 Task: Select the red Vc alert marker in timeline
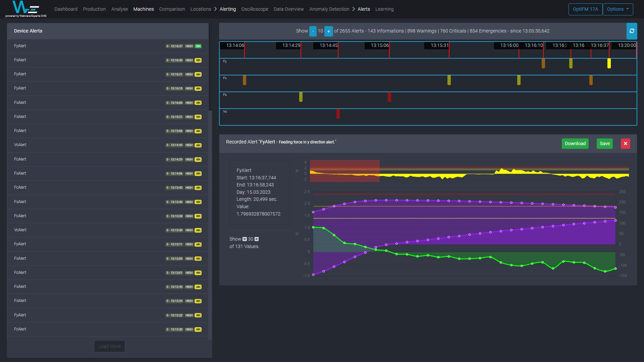pos(338,114)
